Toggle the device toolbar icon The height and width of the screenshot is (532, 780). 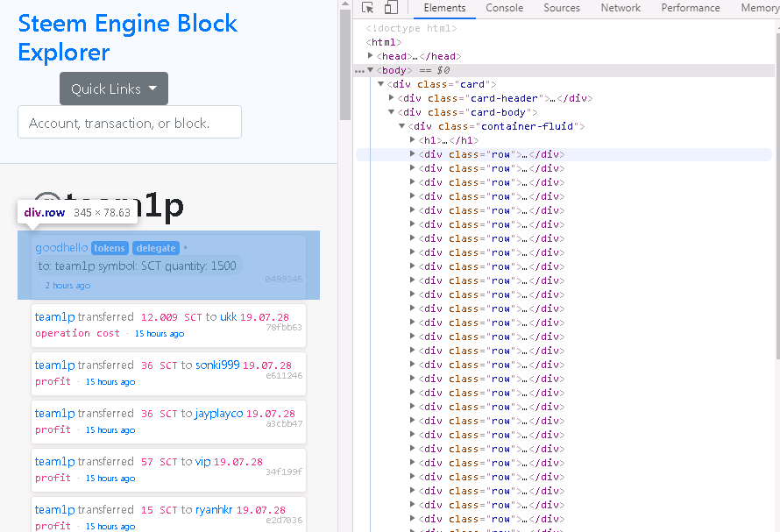(x=392, y=8)
